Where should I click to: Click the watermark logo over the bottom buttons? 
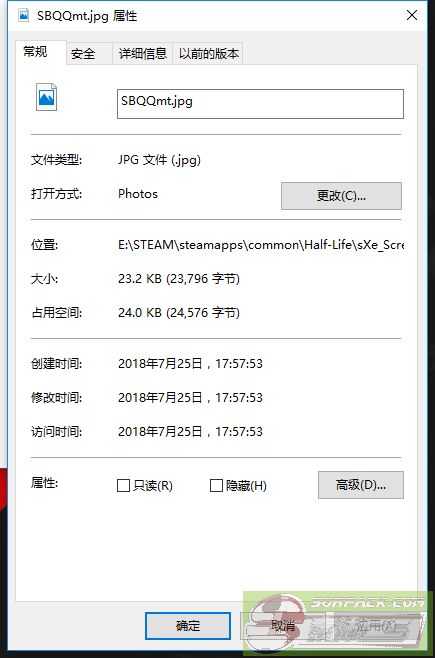[x=337, y=622]
